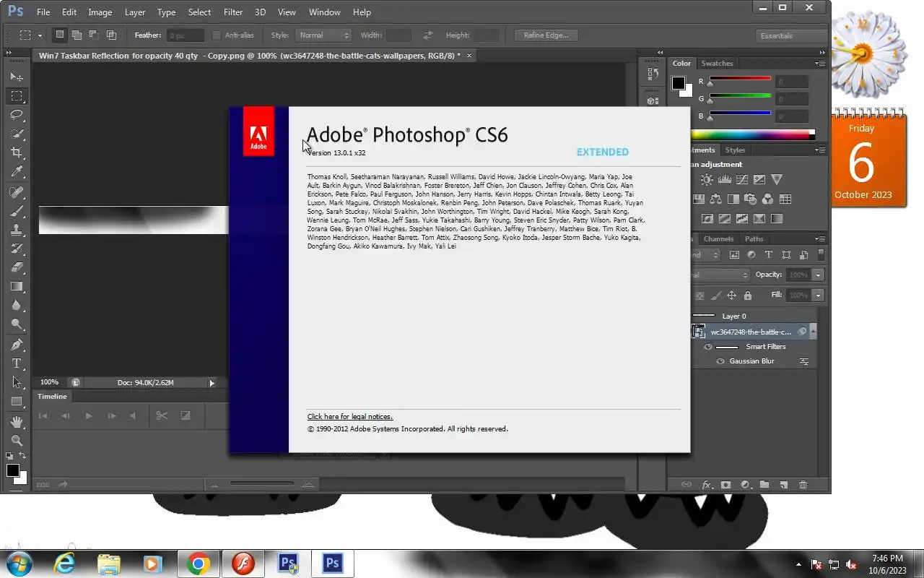Screen dimensions: 924x578
Task: Add a Curves adjustment
Action: [741, 179]
